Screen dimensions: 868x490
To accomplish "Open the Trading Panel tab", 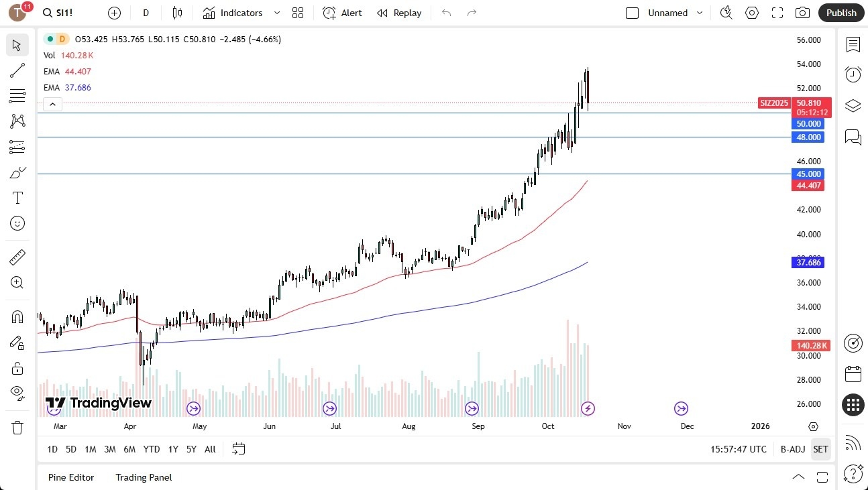I will click(x=143, y=477).
